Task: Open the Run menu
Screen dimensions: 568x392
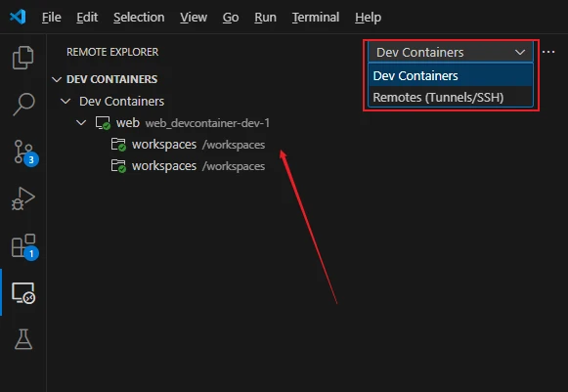Action: (265, 17)
